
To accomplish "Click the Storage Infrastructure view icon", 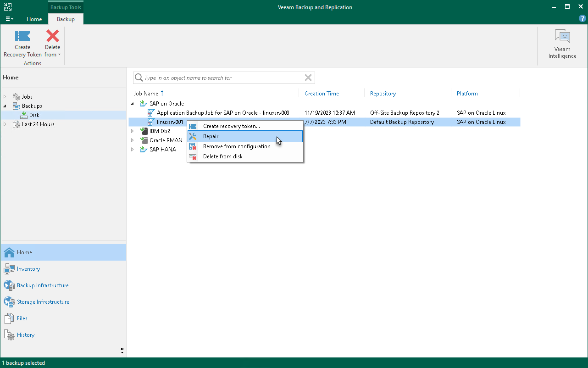I will point(9,302).
